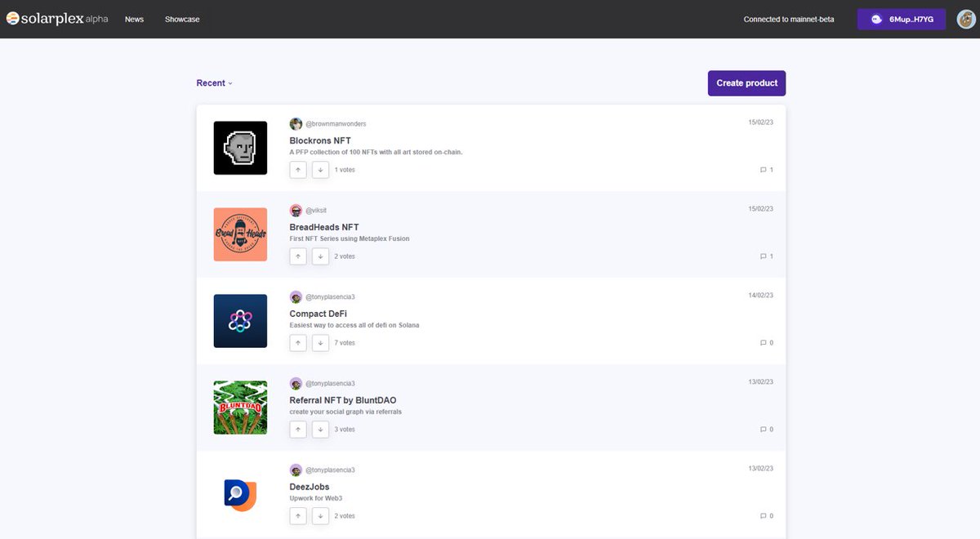
Task: Click 'Connected to mainnet-beta' status text
Action: pyautogui.click(x=789, y=19)
